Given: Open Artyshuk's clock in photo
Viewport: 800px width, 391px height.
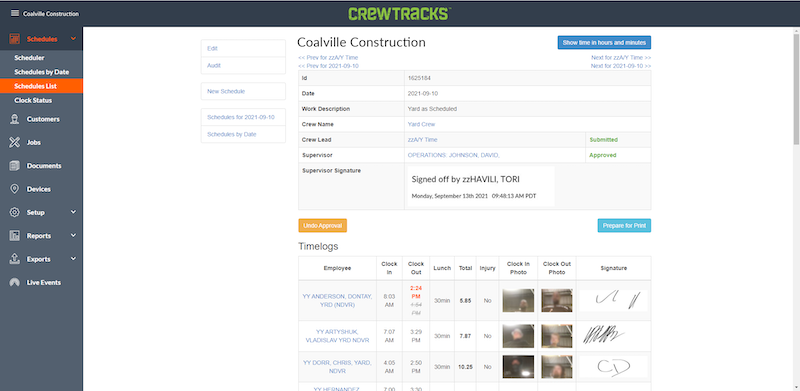Looking at the screenshot, I should pos(518,336).
